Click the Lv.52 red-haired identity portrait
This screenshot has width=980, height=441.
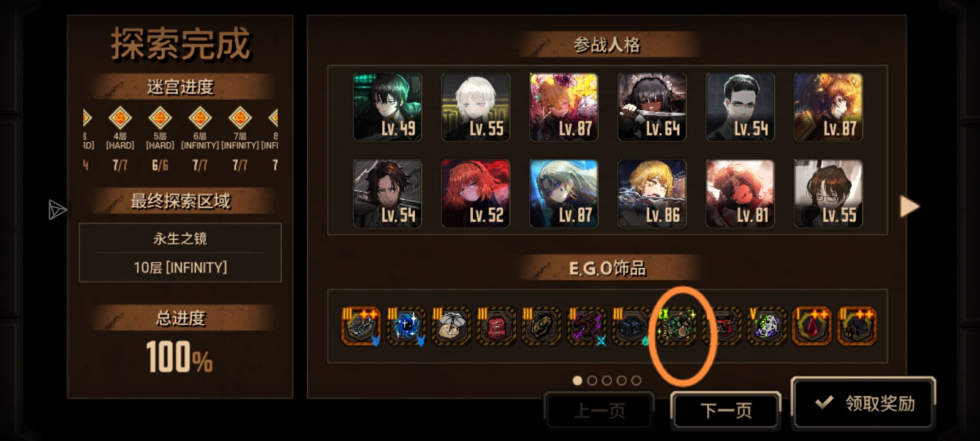click(x=475, y=194)
